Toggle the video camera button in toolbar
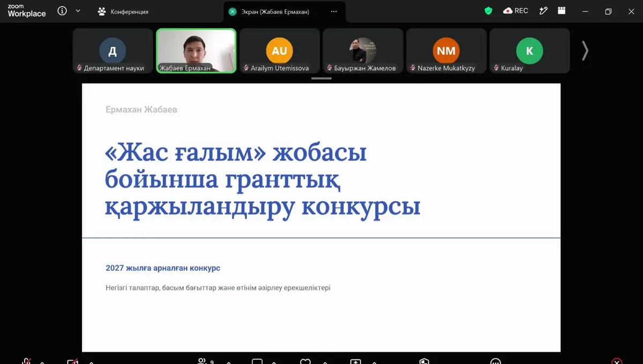 [x=73, y=362]
